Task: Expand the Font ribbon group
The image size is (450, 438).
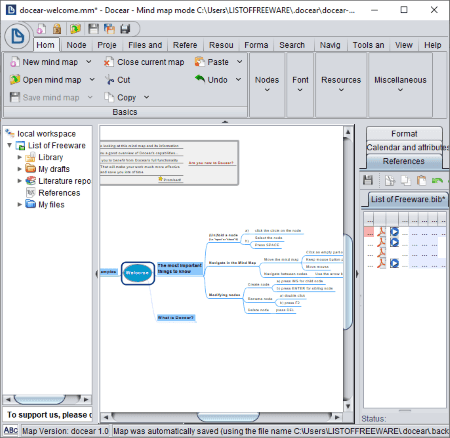Action: [x=300, y=84]
